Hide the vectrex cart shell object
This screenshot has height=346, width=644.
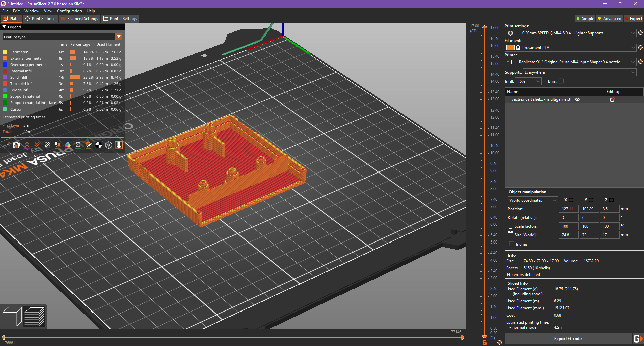click(577, 99)
